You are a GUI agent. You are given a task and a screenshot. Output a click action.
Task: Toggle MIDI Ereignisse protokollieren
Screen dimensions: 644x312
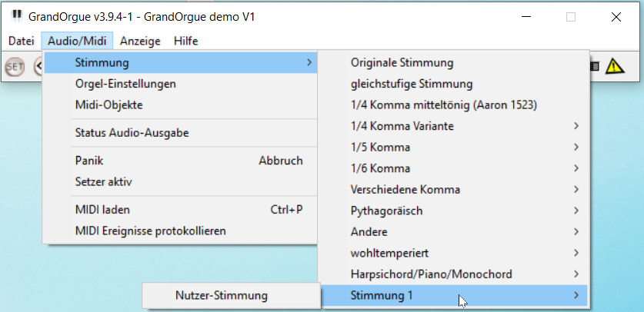150,231
